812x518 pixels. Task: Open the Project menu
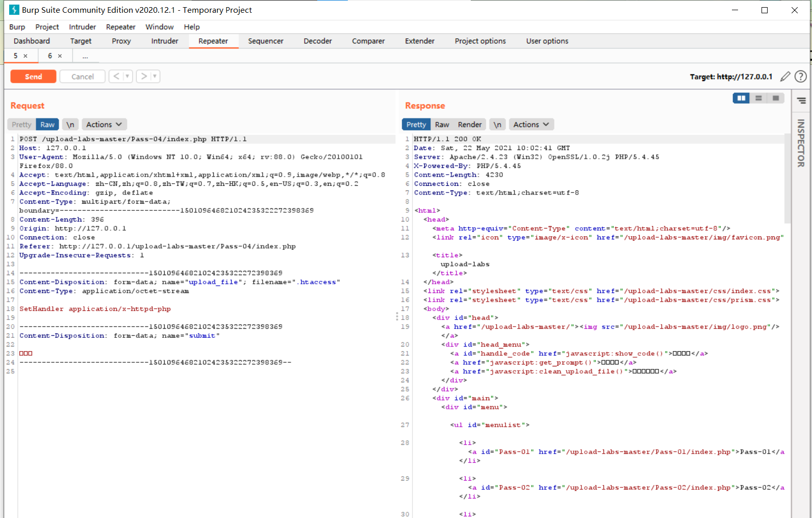[x=47, y=27]
